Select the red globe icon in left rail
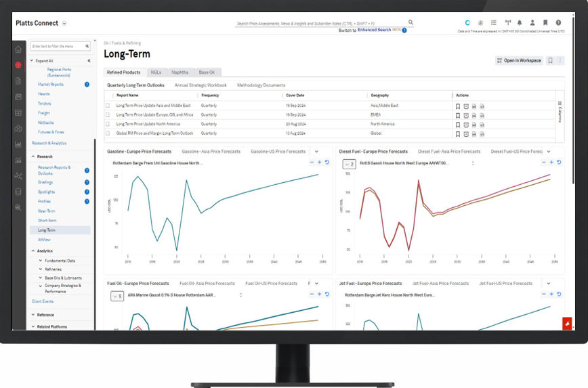Image resolution: width=588 pixels, height=388 pixels. click(x=18, y=65)
